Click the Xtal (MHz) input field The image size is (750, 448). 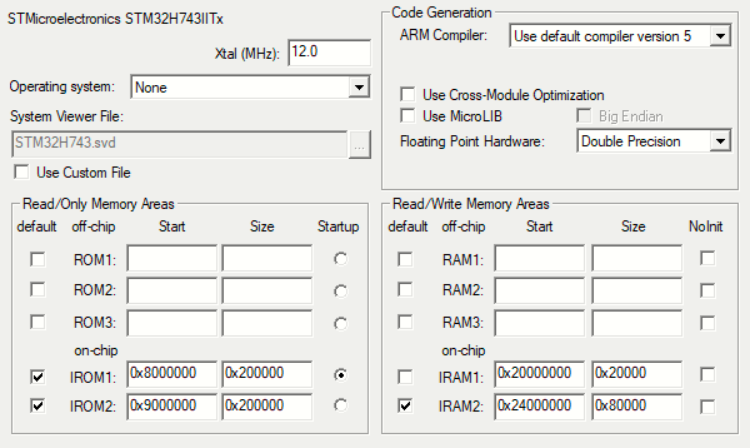pyautogui.click(x=329, y=52)
